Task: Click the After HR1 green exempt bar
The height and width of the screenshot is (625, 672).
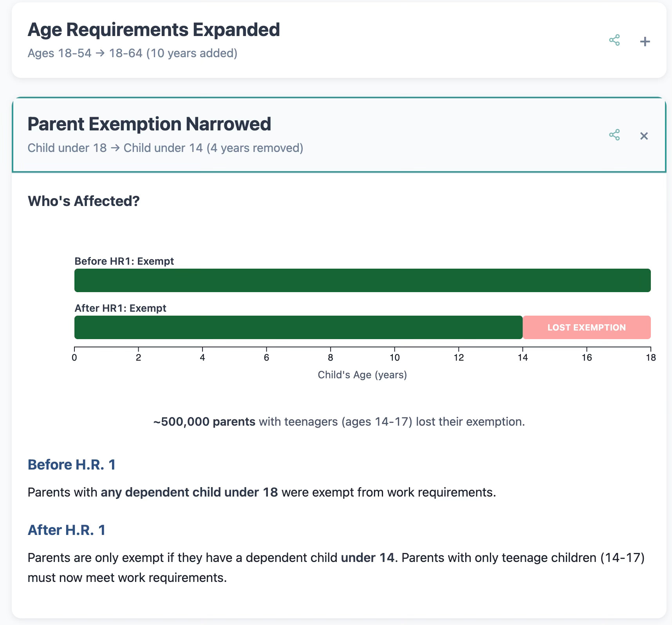Action: [298, 327]
